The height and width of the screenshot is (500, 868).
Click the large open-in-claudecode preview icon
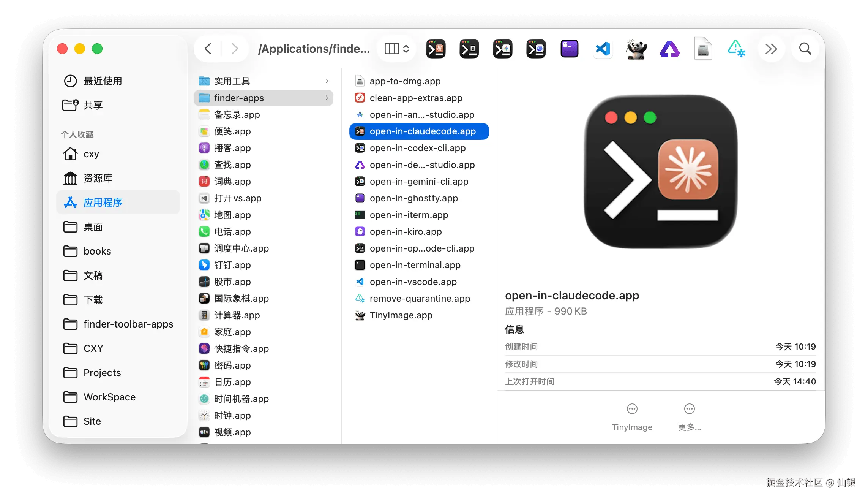tap(660, 171)
